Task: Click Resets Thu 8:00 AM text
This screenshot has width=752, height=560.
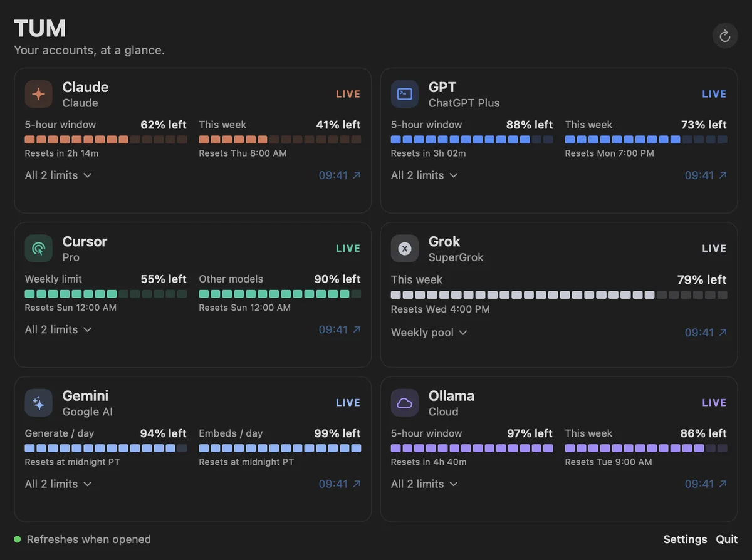Action: pos(243,153)
